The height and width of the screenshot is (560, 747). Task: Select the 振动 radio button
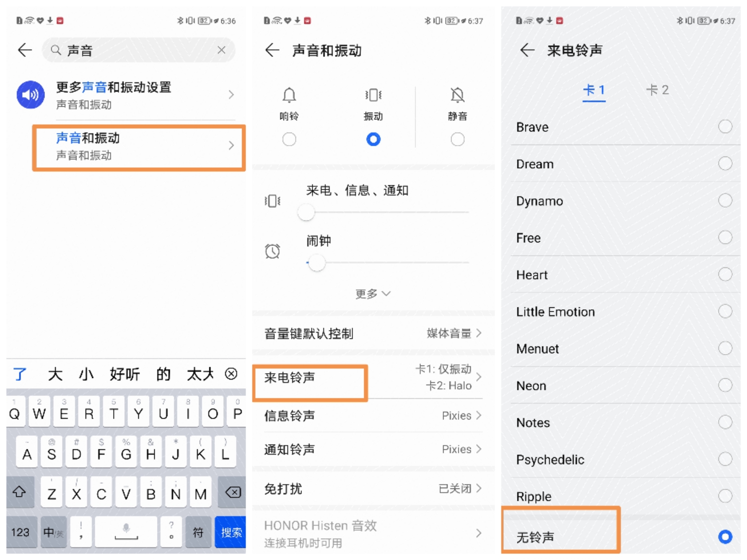[x=373, y=139]
